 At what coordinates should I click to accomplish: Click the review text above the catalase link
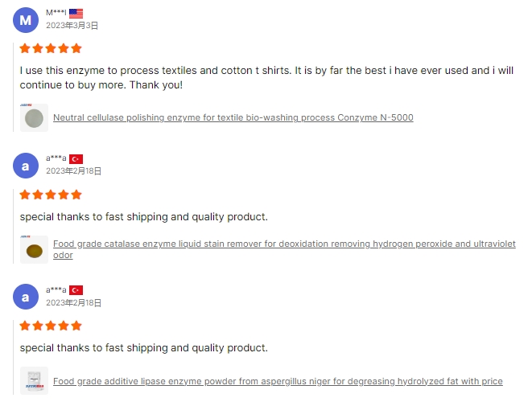[143, 217]
